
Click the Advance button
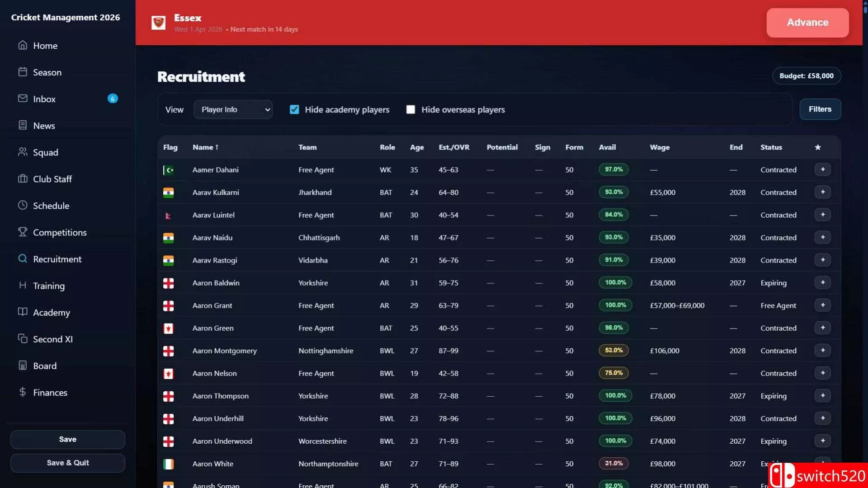click(807, 23)
